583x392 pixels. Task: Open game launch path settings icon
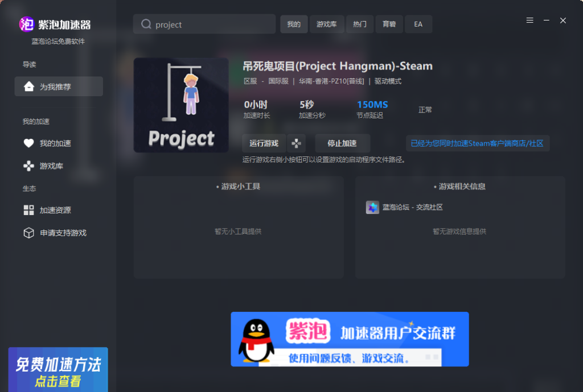[296, 143]
